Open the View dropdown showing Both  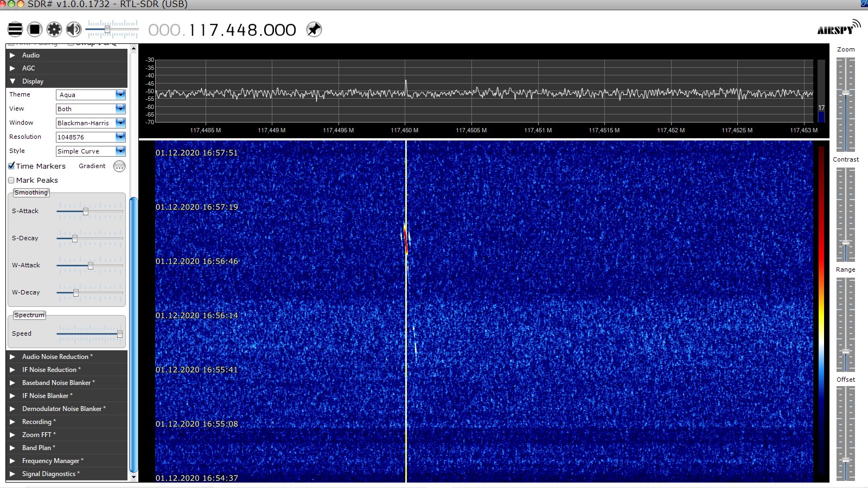[91, 109]
